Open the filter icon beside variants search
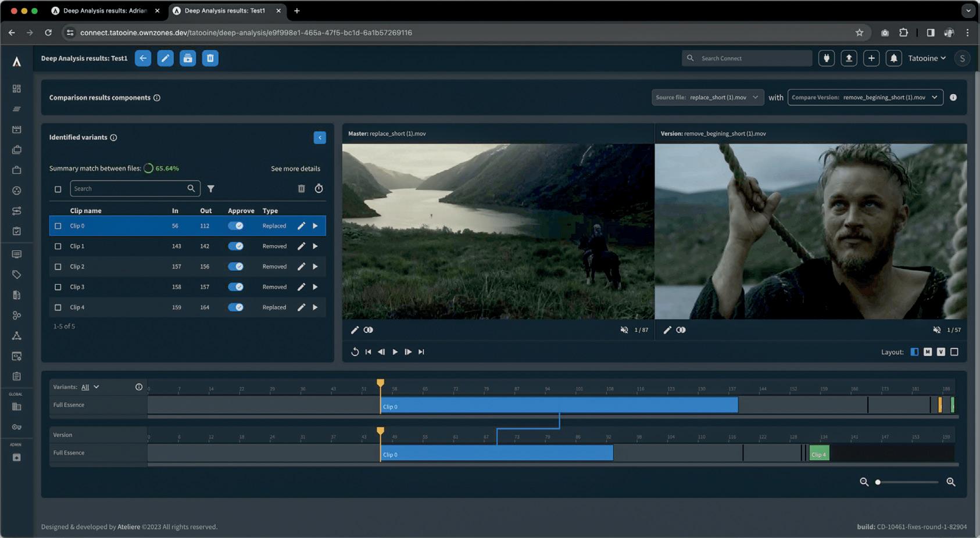The width and height of the screenshot is (980, 538). tap(211, 189)
